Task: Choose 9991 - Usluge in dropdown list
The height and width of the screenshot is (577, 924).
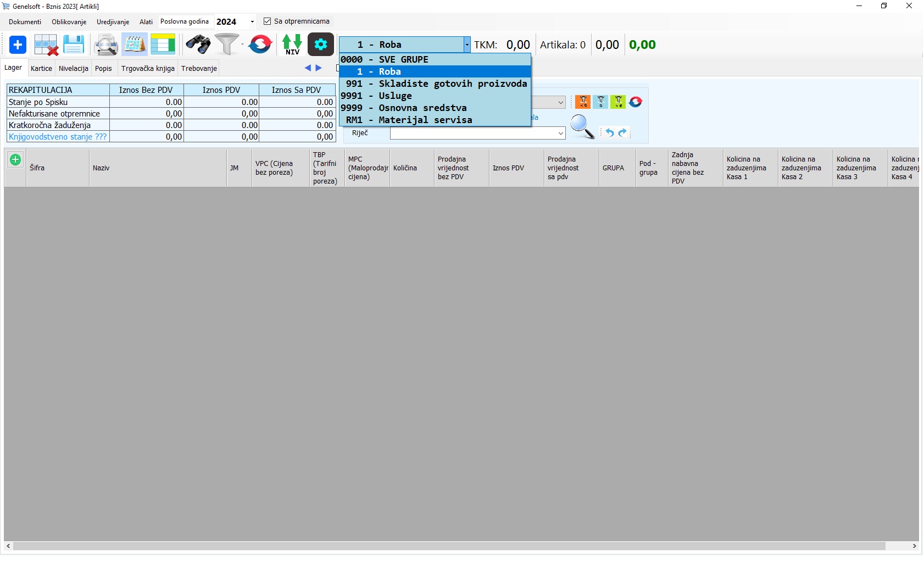Action: coord(435,96)
